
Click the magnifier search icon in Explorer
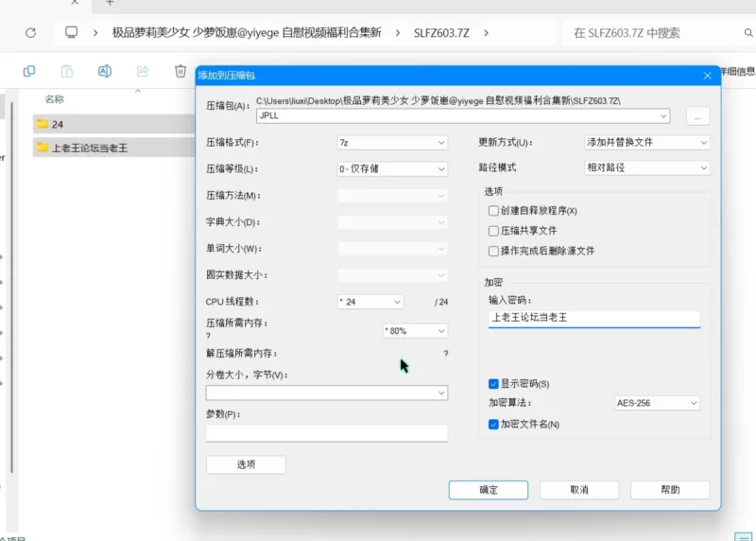(x=748, y=33)
